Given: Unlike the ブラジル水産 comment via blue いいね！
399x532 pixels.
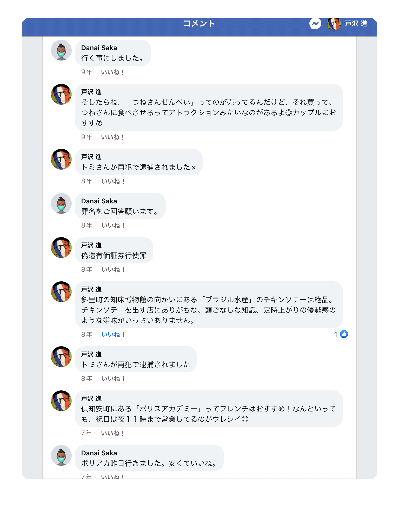Looking at the screenshot, I should [x=113, y=335].
